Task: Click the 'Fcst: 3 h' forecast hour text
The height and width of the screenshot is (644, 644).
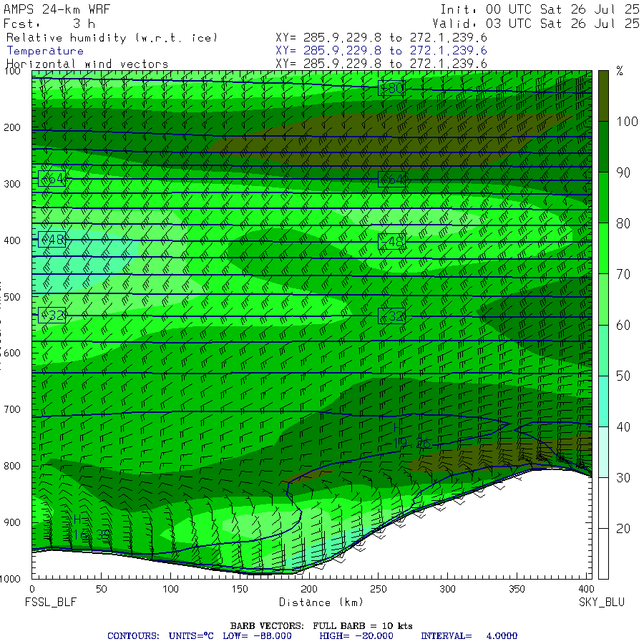Action: pos(49,24)
